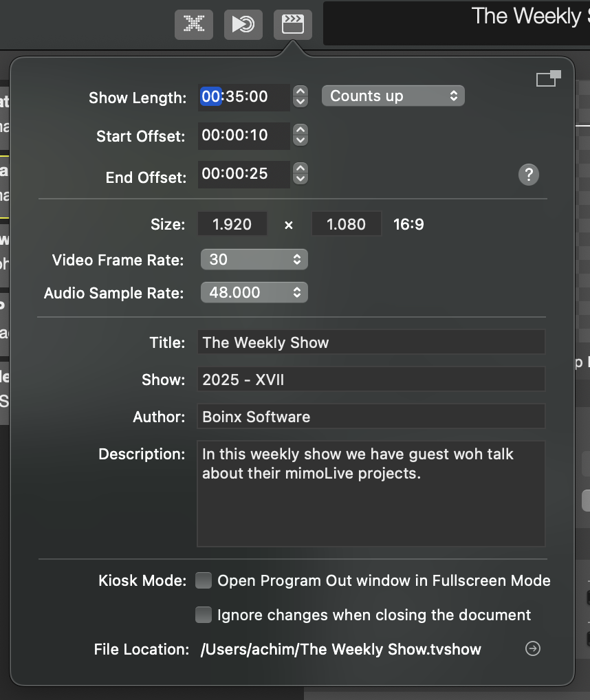
Task: Click the Author field Boinx Software
Action: pyautogui.click(x=371, y=417)
